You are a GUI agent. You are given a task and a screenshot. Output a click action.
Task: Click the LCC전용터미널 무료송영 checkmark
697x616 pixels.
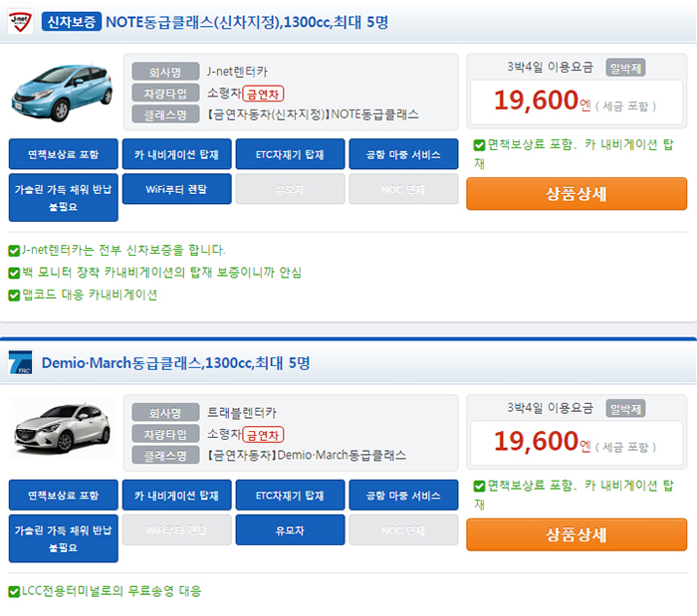point(13,591)
